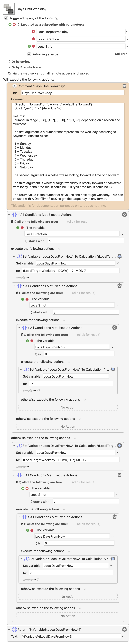Open the dropdown arrow beside the Return Text field
The width and height of the screenshot is (132, 644).
pyautogui.click(x=123, y=636)
